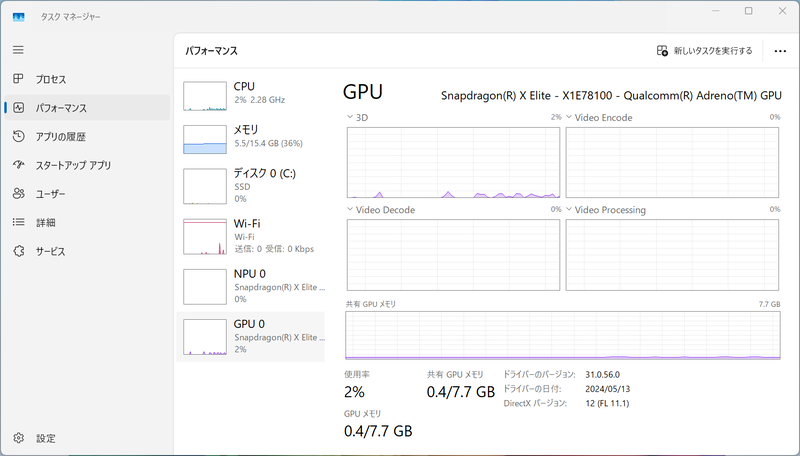
Task: Click the new task run icon
Action: coord(662,50)
